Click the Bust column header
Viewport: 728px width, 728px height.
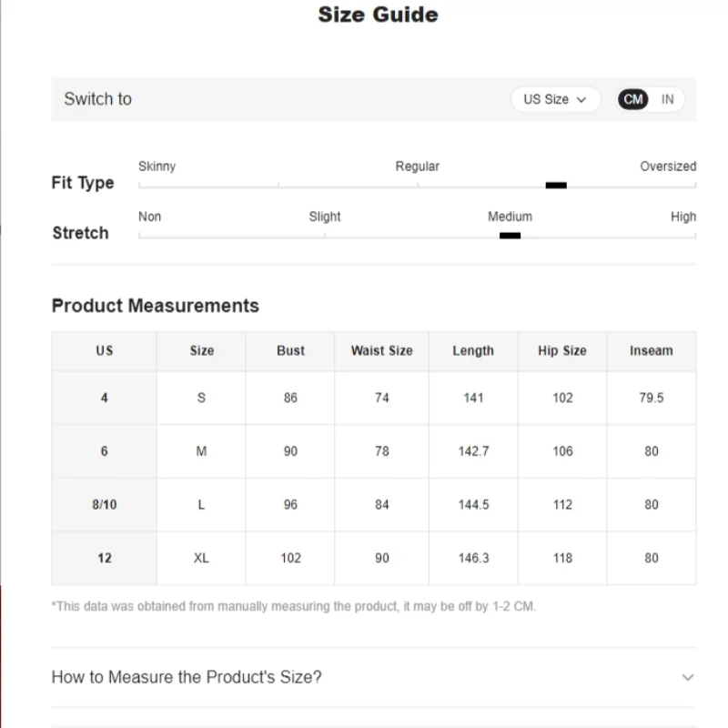pos(290,351)
